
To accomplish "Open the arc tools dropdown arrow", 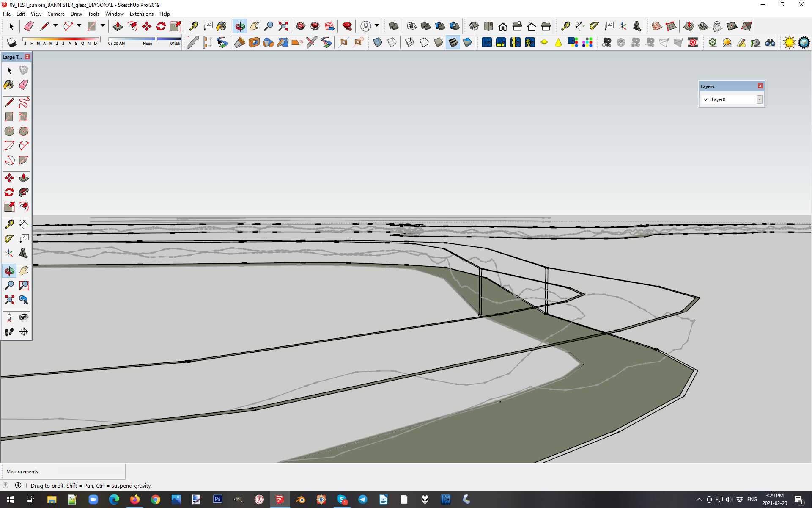I will (x=79, y=26).
